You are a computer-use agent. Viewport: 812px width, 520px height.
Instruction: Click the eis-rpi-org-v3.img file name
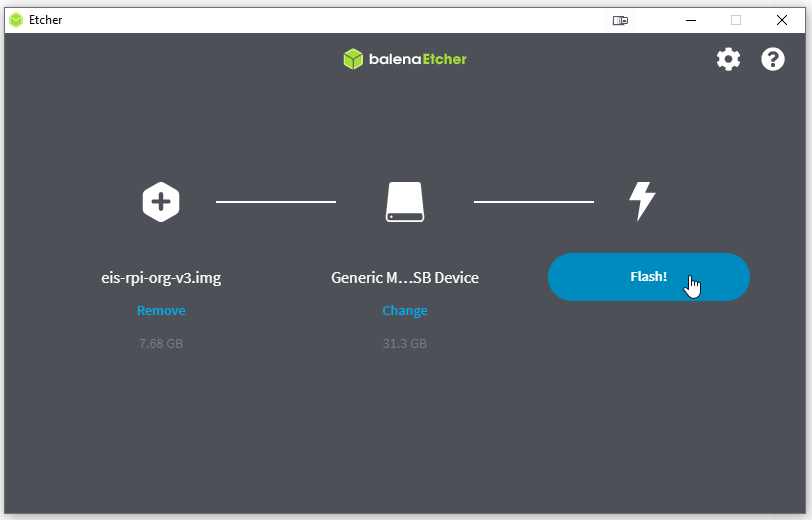(161, 278)
